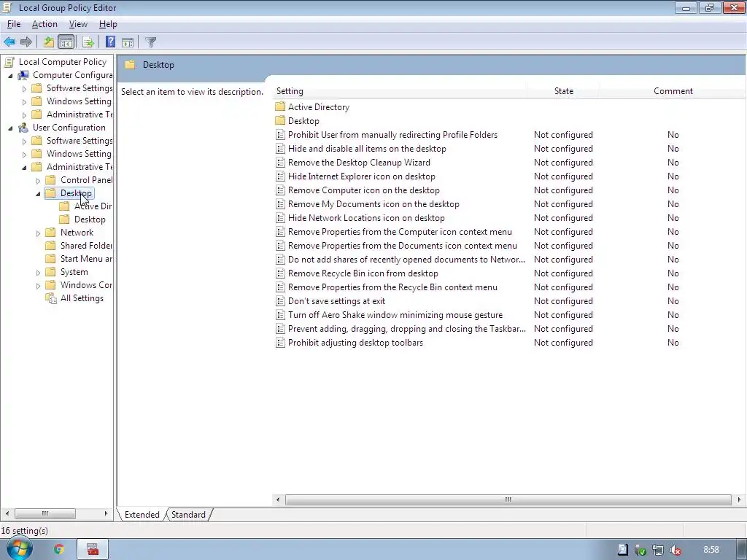Viewport: 747px width, 560px height.
Task: Select Desktop subfolder under Desktop in tree
Action: click(x=90, y=219)
